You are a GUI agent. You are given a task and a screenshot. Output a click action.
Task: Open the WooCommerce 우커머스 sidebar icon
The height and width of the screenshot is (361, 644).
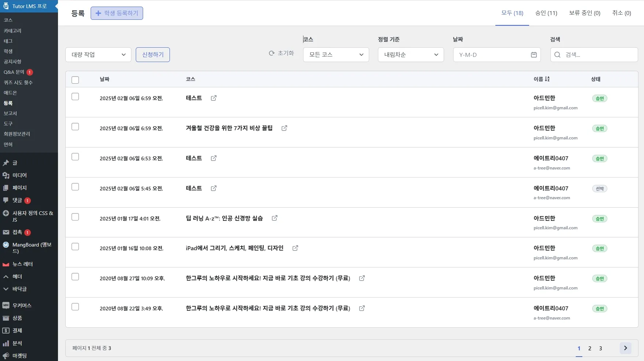click(x=6, y=305)
